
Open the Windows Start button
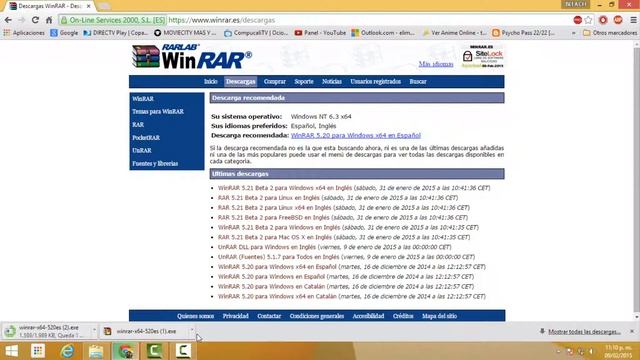click(11, 351)
